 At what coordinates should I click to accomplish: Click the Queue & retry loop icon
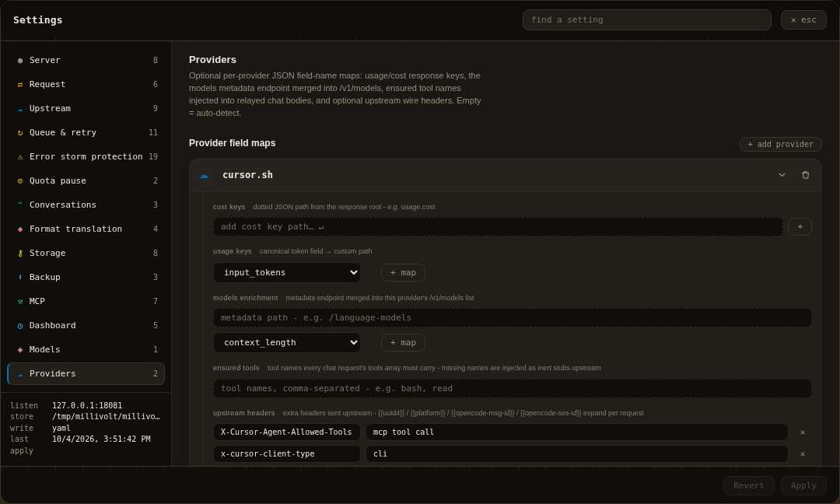19,133
